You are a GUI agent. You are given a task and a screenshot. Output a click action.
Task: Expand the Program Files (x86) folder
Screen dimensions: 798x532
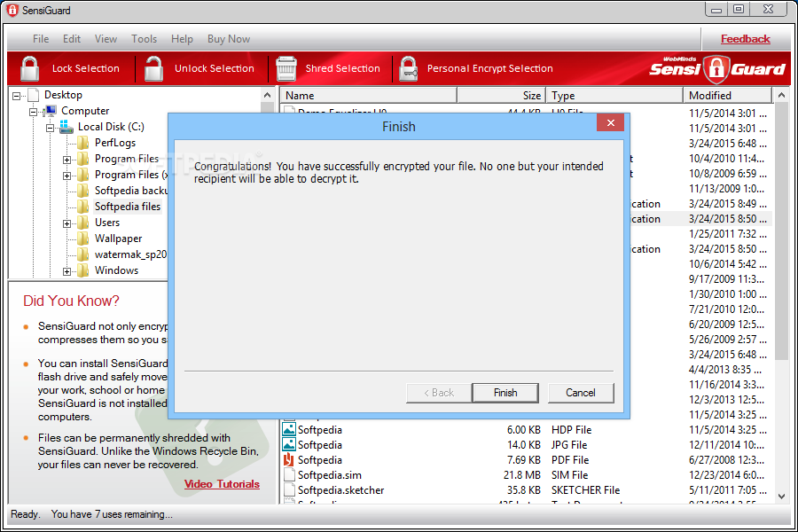[66, 176]
